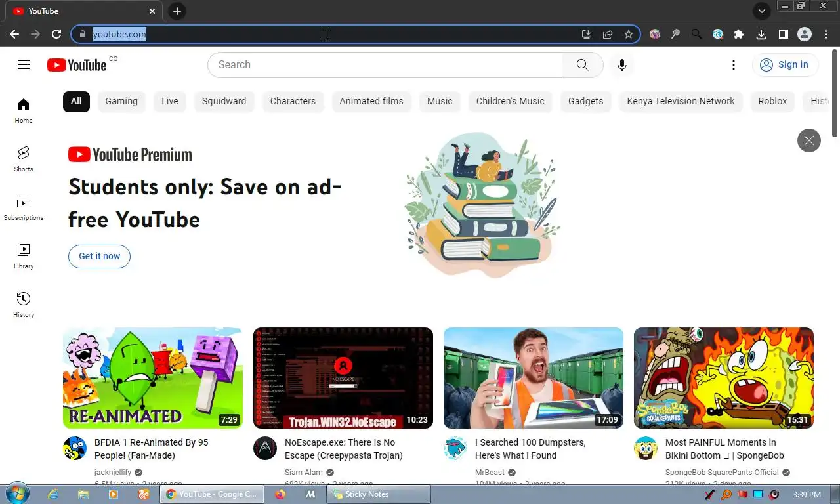The image size is (840, 504).
Task: Open History in sidebar
Action: [24, 304]
